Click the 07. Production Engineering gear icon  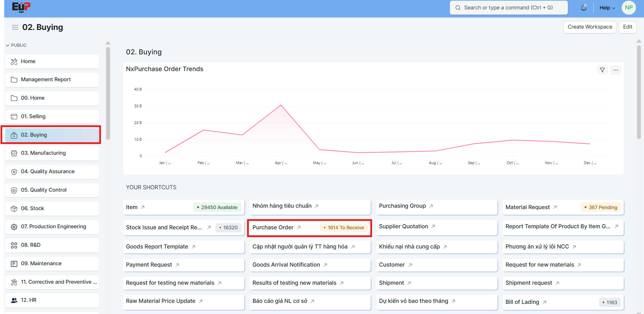click(14, 227)
